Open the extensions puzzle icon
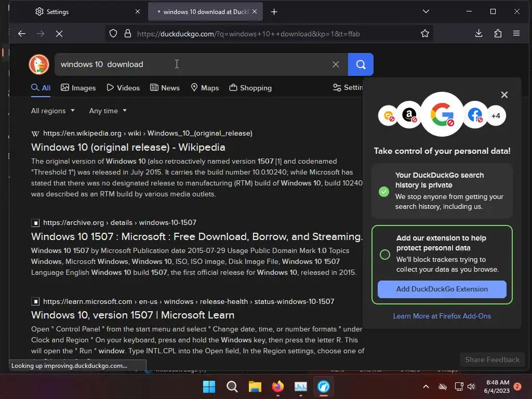 (x=498, y=34)
